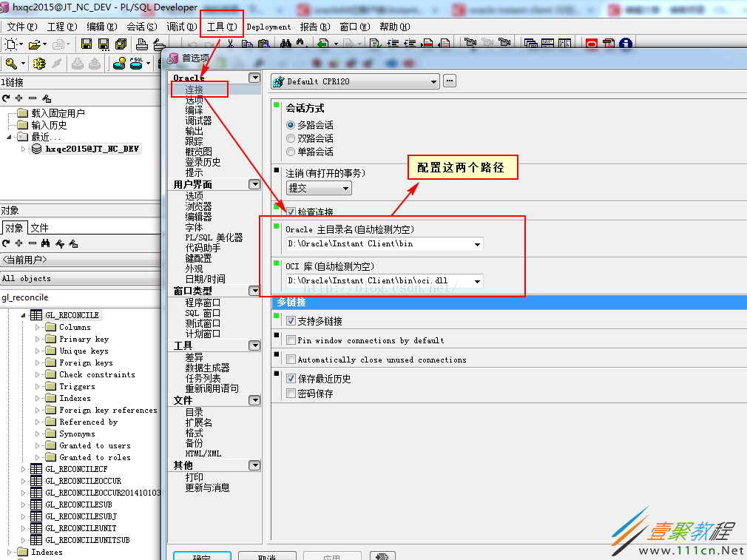Click the ellipsis button beside preference set
Screen dimensions: 747x560
449,81
